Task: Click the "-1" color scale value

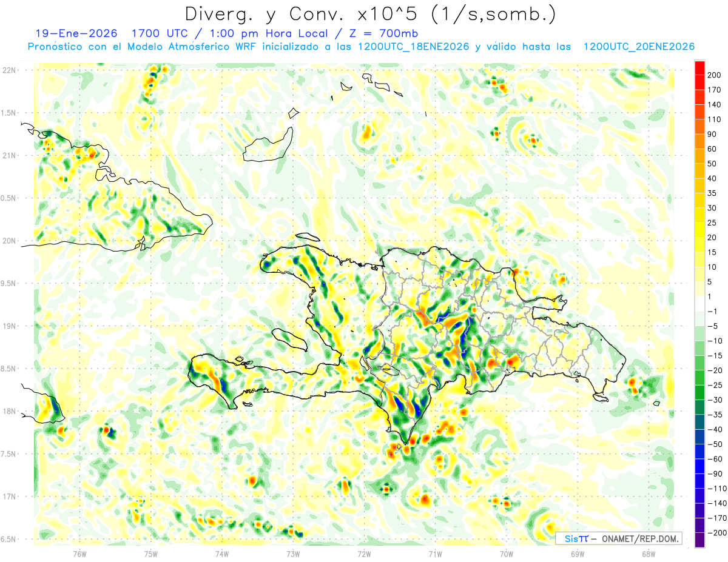Action: (712, 311)
